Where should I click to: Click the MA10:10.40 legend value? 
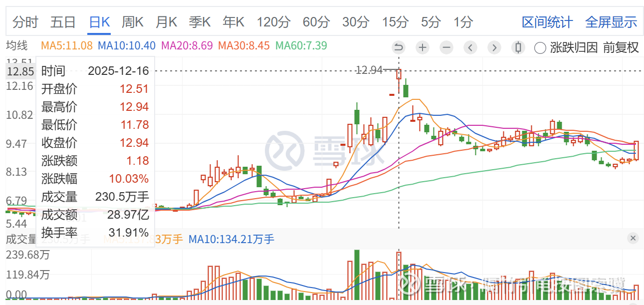pos(127,45)
